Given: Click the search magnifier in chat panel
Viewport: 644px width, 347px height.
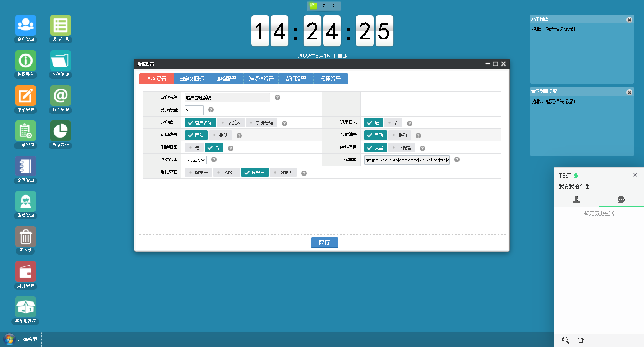Looking at the screenshot, I should click(x=565, y=340).
